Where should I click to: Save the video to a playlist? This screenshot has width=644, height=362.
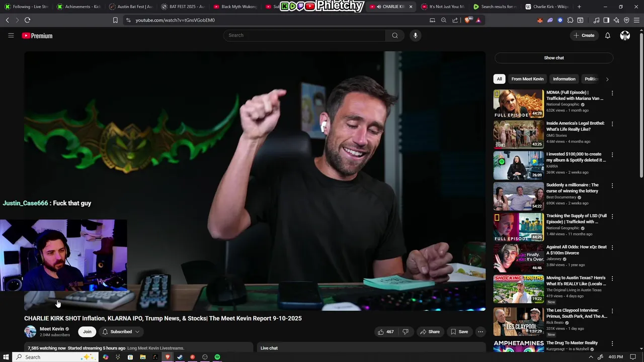pyautogui.click(x=459, y=332)
